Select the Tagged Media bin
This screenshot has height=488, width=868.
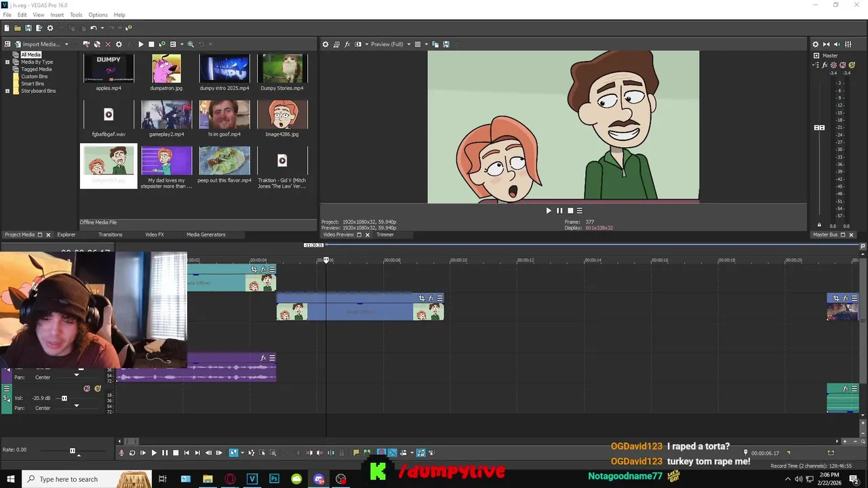[36, 69]
